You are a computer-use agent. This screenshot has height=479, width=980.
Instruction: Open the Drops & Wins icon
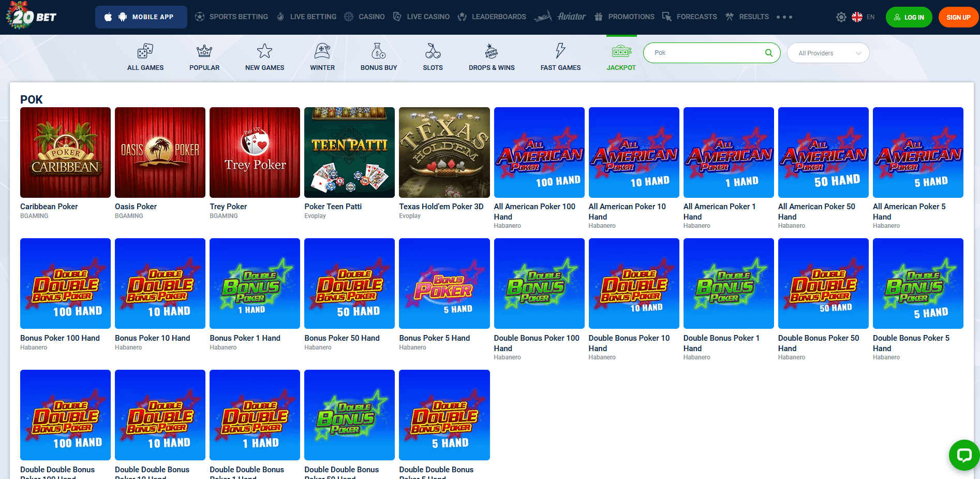pos(492,51)
